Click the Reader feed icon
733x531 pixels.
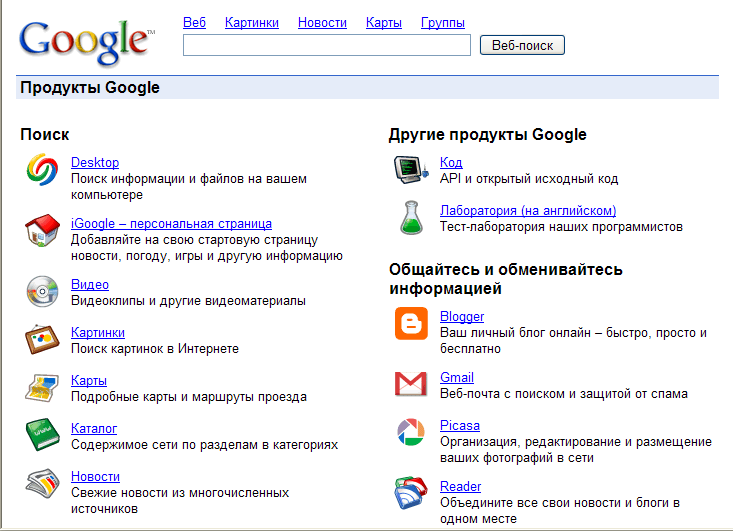(x=411, y=493)
